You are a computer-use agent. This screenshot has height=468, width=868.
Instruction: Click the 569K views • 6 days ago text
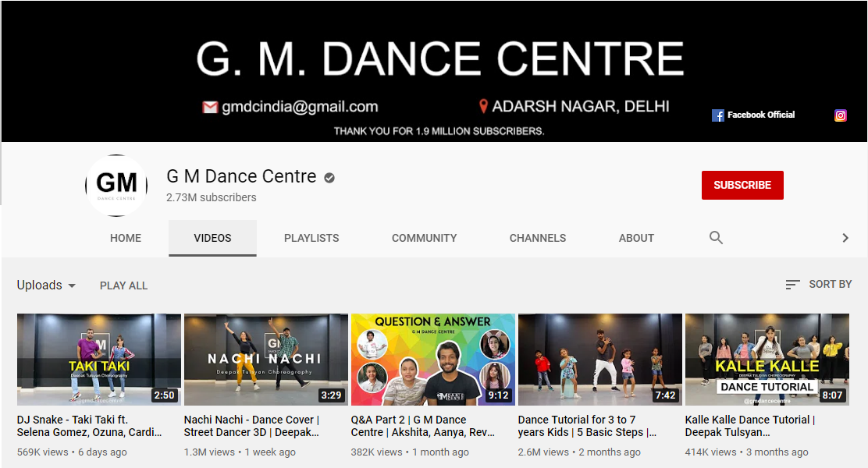[72, 452]
